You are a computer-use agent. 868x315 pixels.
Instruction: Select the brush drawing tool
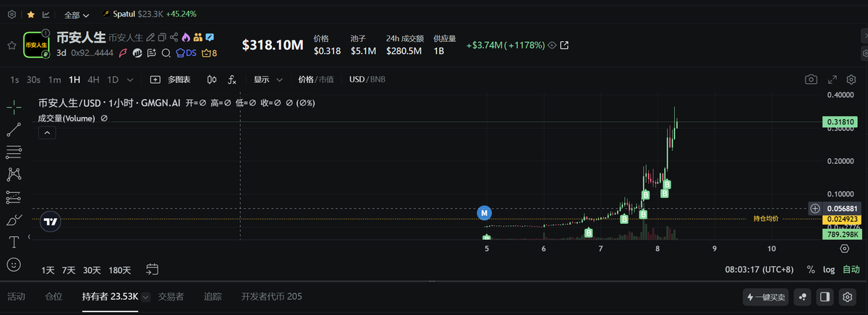pyautogui.click(x=14, y=220)
